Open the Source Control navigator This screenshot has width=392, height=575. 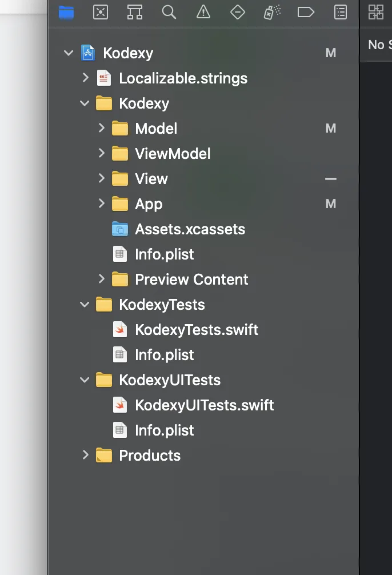click(x=101, y=12)
